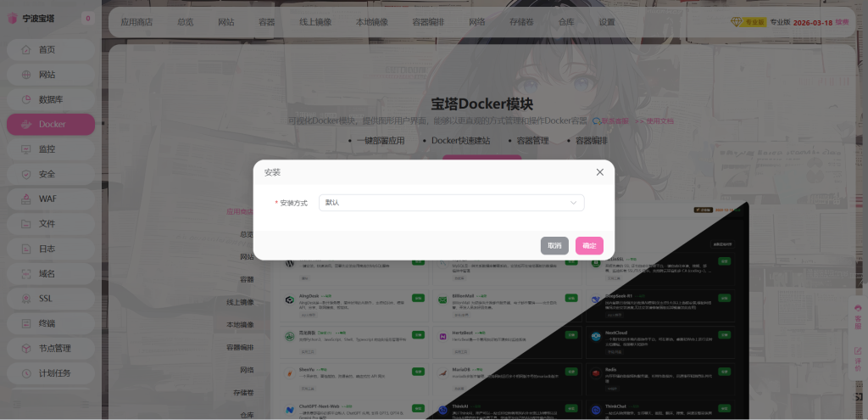This screenshot has height=420, width=868.
Task: Switch to the 应用商店 tab
Action: tap(136, 22)
